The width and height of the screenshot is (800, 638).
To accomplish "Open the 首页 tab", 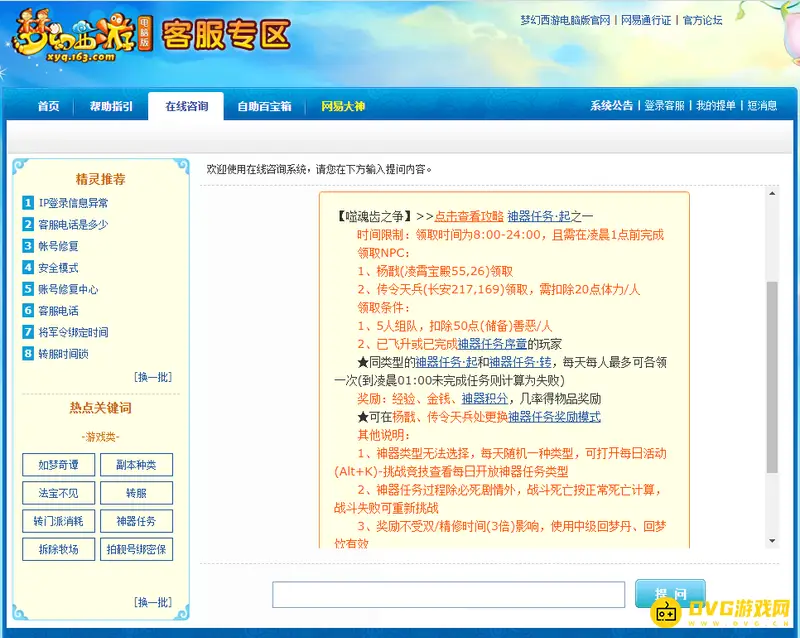I will click(48, 106).
